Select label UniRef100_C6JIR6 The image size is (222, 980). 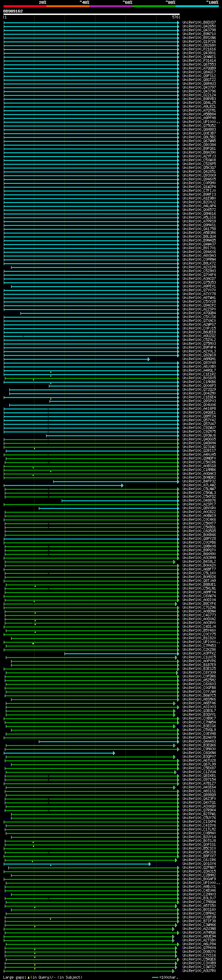click(x=199, y=860)
